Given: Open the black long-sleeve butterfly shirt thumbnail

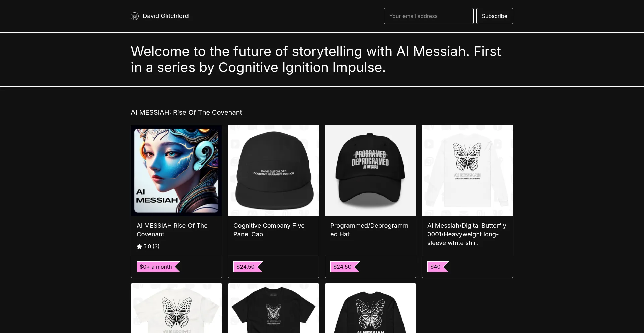Looking at the screenshot, I should coord(370,308).
